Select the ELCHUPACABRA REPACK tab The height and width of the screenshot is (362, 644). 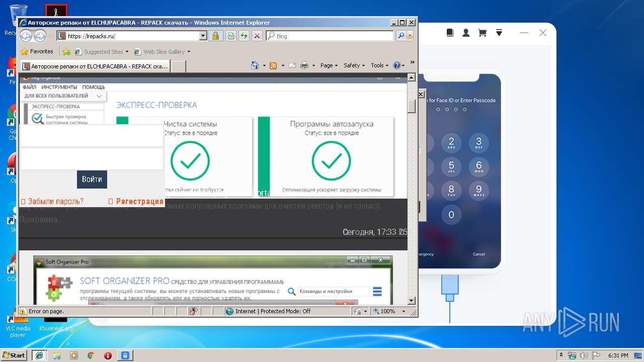[x=95, y=66]
